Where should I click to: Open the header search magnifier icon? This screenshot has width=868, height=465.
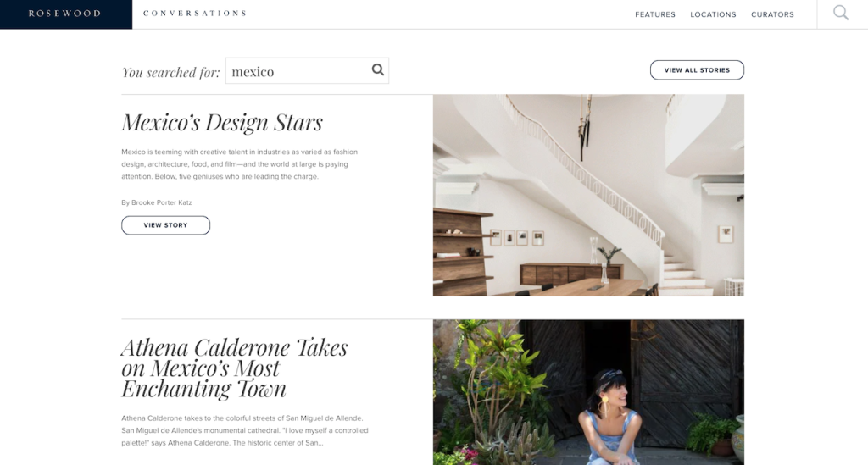point(841,13)
